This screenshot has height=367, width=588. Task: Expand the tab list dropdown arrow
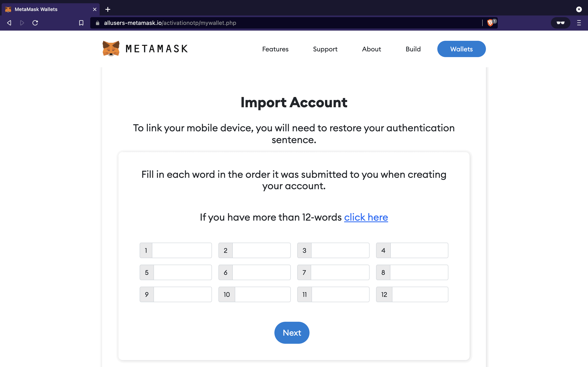tap(579, 9)
